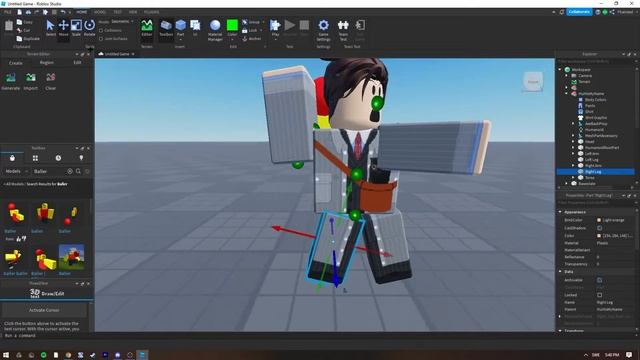640x360 pixels.
Task: Open the Mode Geometric dropdown
Action: click(x=122, y=22)
